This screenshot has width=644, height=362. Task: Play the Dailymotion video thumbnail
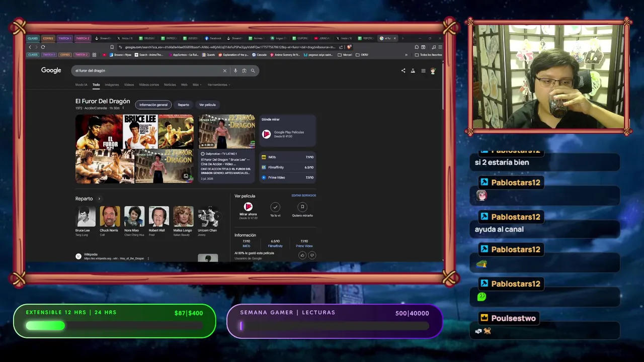pos(227,131)
